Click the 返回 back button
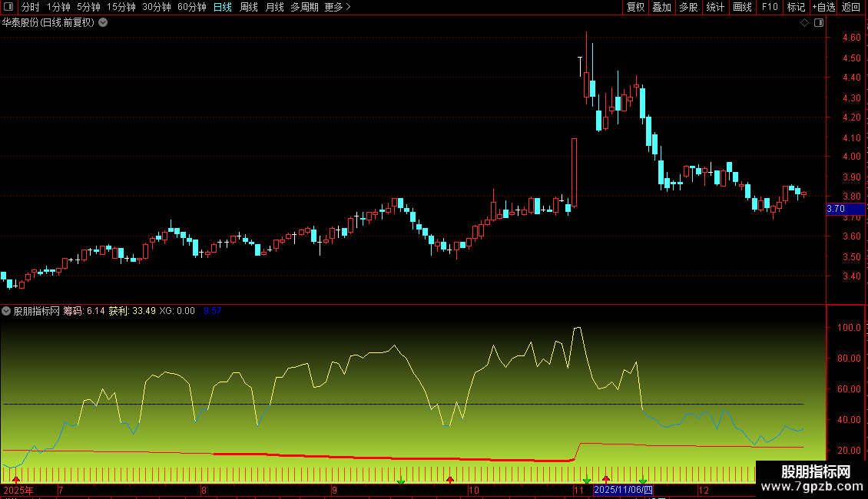Image resolution: width=868 pixels, height=499 pixels. (851, 7)
